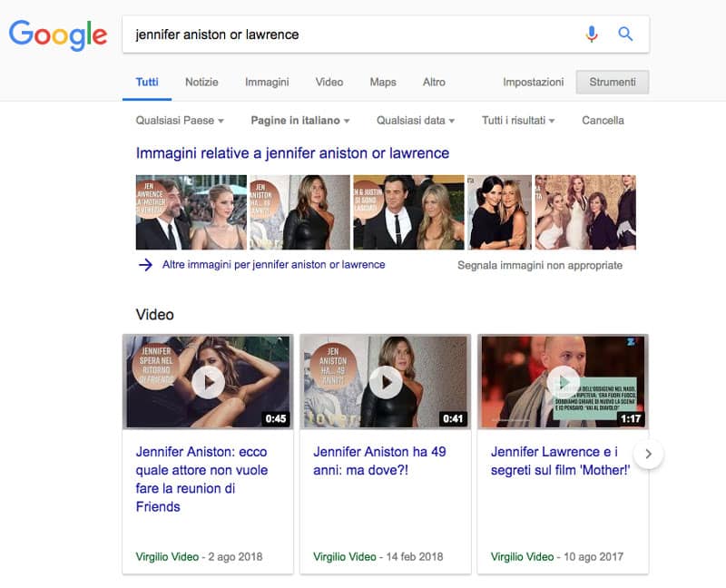Open third image of man in suit and blonde woman
726x588 pixels.
(x=409, y=212)
